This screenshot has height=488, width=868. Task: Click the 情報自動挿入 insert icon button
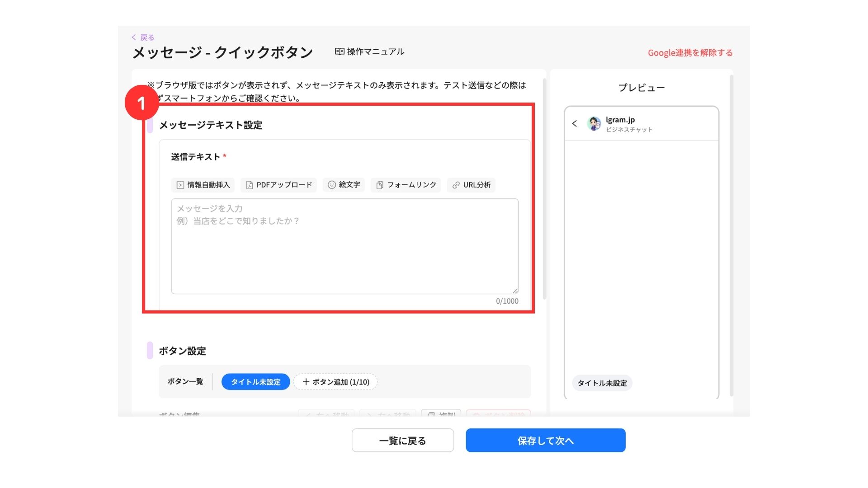pyautogui.click(x=180, y=185)
